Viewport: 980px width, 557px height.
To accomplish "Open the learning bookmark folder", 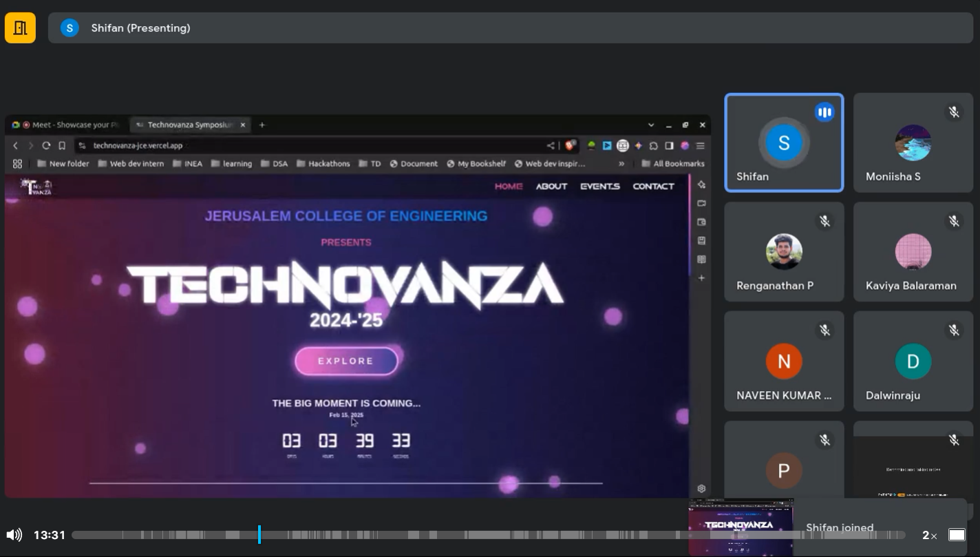I will coord(231,164).
